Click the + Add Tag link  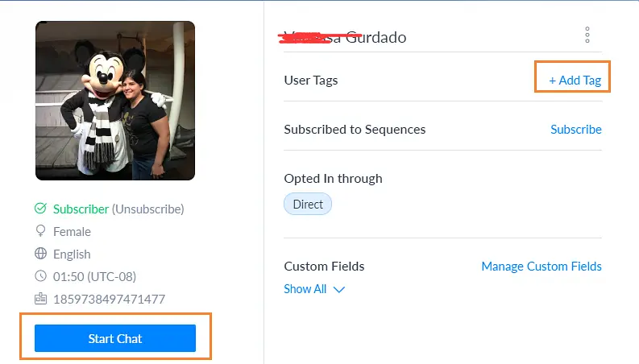pyautogui.click(x=575, y=81)
